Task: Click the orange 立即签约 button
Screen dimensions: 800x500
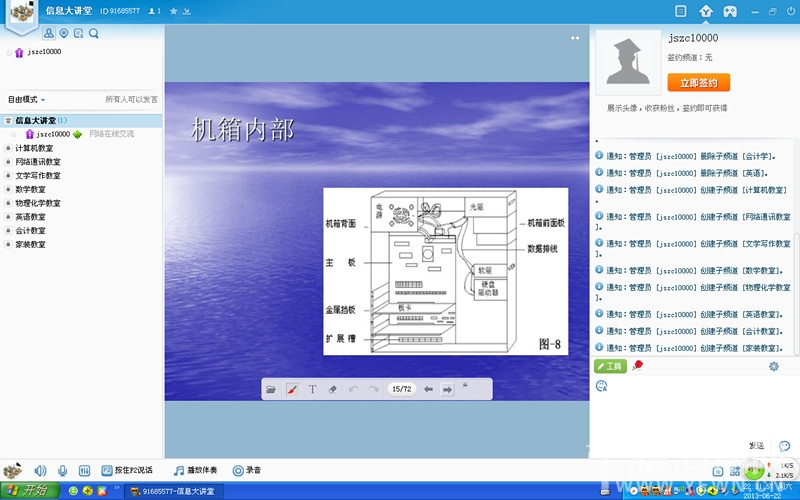Action: [x=698, y=82]
